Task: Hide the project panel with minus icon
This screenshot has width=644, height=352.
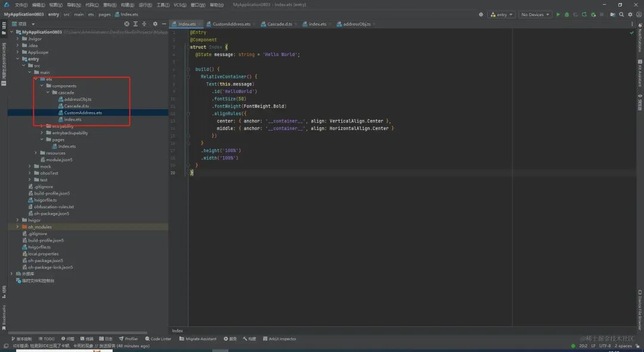Action: [164, 24]
